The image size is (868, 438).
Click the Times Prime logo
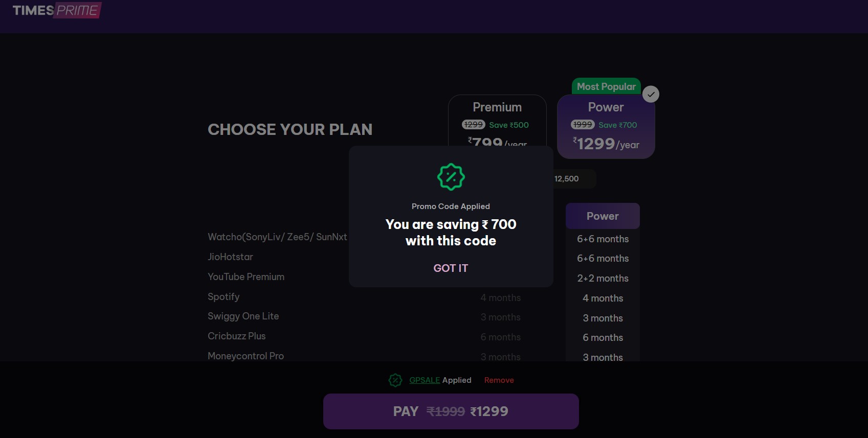[57, 10]
